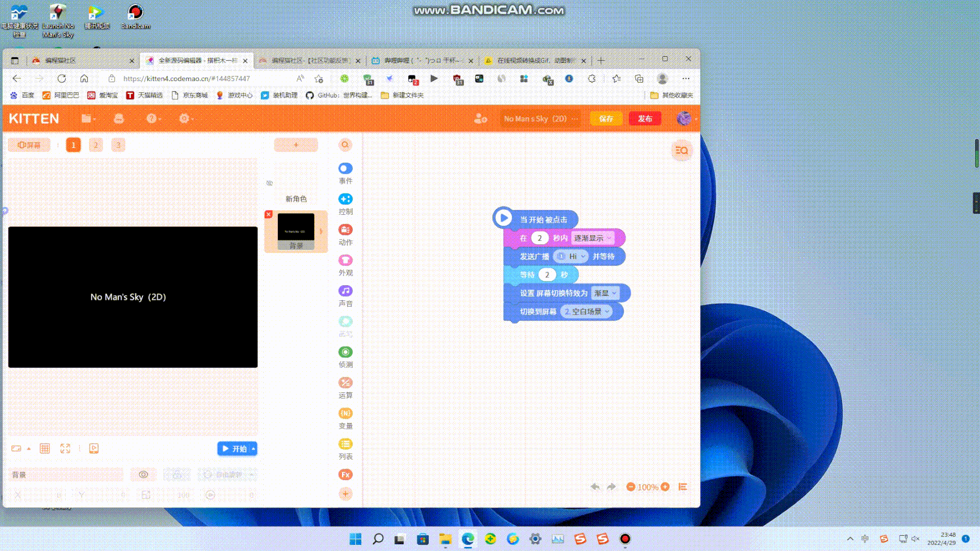The image size is (980, 551).
Task: Switch to the 哔哩哔哩 browser tab
Action: (x=422, y=60)
